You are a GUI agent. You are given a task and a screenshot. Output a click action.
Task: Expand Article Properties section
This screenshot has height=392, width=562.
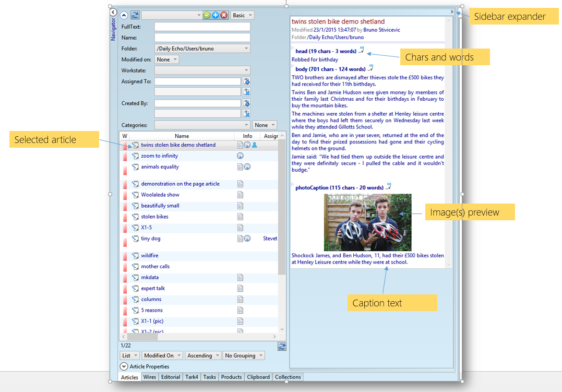tap(124, 366)
